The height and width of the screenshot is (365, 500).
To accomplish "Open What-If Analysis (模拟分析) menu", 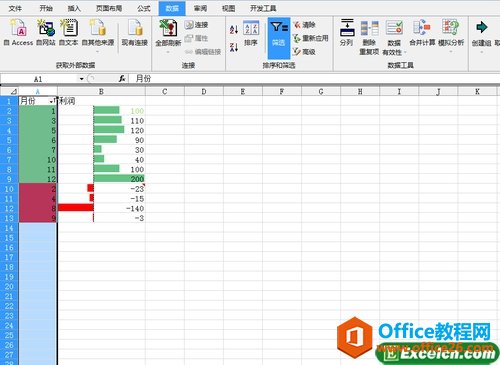I will pyautogui.click(x=451, y=35).
